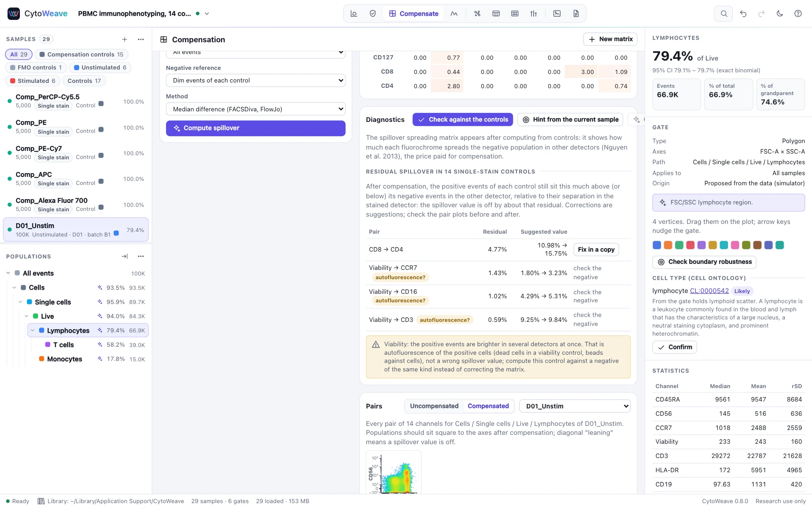Toggle Check against the controls

tap(463, 119)
